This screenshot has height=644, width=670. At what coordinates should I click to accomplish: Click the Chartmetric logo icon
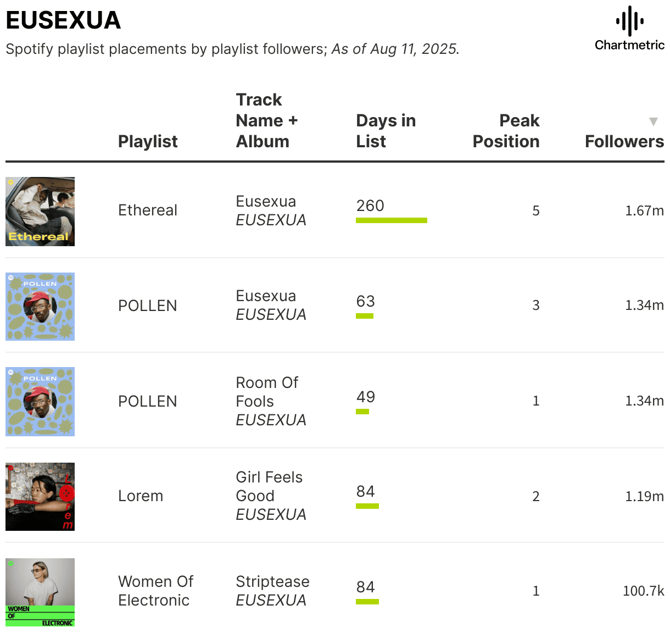(x=629, y=22)
